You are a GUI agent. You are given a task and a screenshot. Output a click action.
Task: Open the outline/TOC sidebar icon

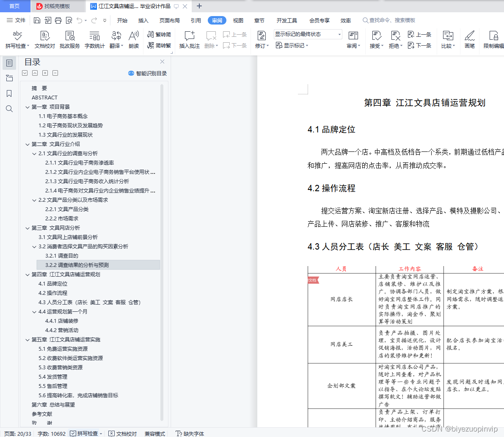point(9,63)
